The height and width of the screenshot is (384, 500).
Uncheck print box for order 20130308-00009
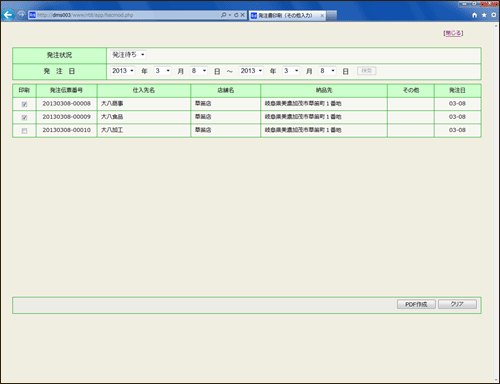24,118
